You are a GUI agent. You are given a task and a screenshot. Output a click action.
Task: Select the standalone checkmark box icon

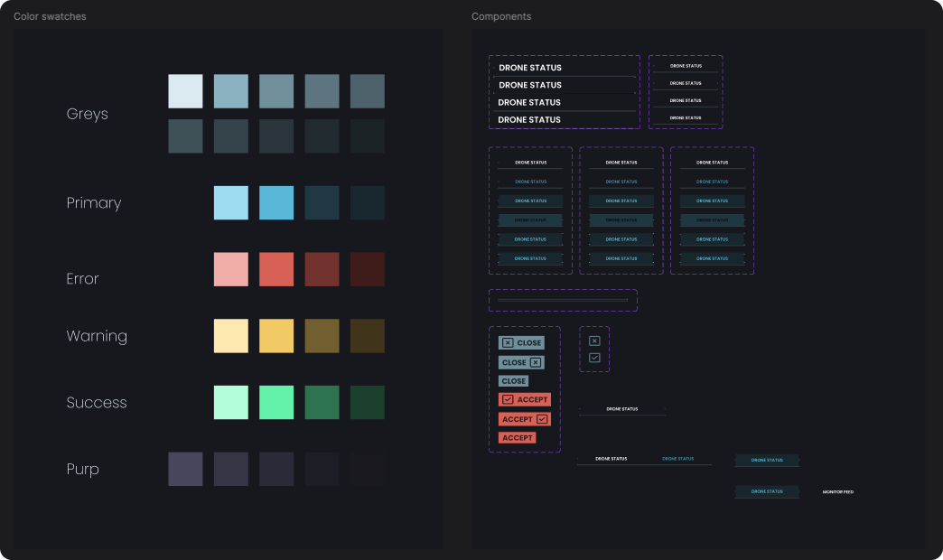click(594, 358)
